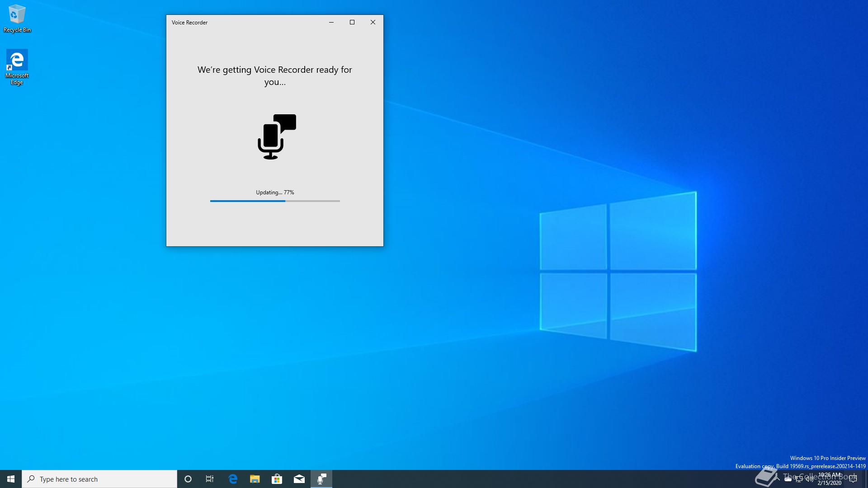Open the network status tray icon
This screenshot has width=868, height=488.
[x=799, y=479]
